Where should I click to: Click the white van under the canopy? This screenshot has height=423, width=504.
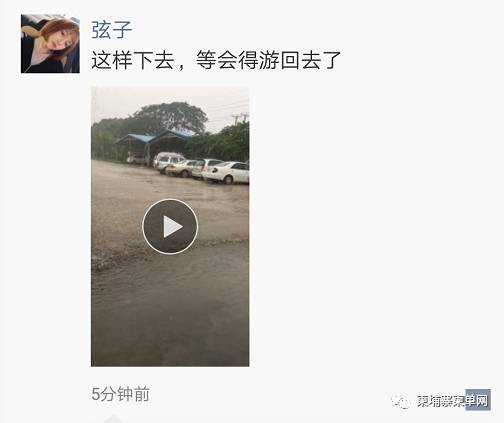[168, 161]
